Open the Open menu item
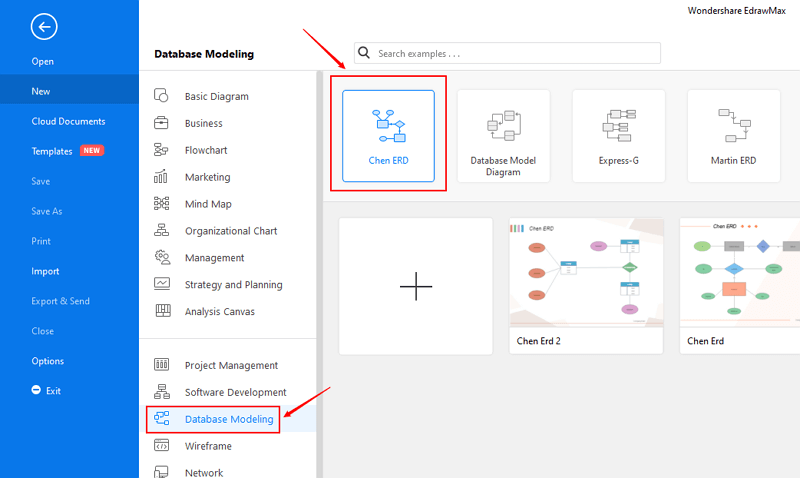The image size is (800, 478). pyautogui.click(x=42, y=62)
